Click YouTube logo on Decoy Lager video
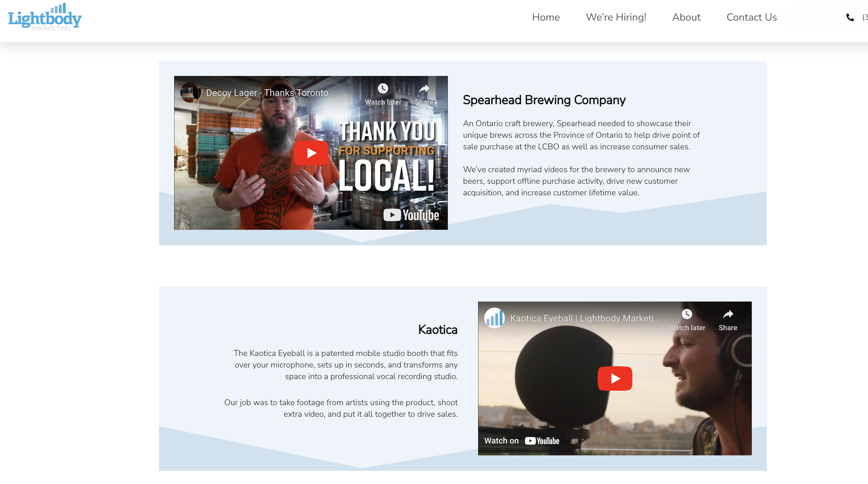The height and width of the screenshot is (484, 868). pos(411,215)
